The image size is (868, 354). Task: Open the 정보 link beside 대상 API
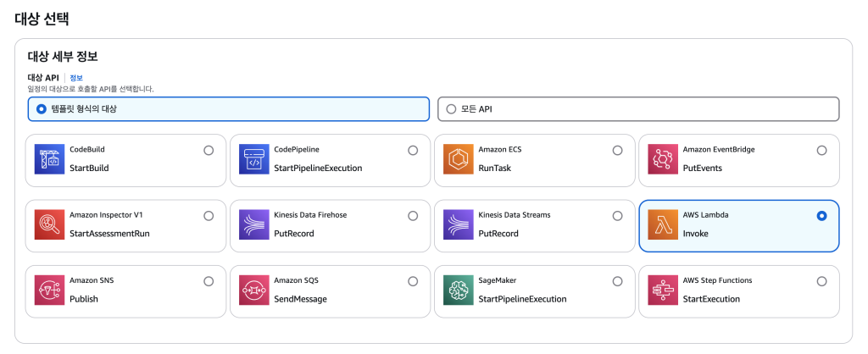pyautogui.click(x=76, y=78)
